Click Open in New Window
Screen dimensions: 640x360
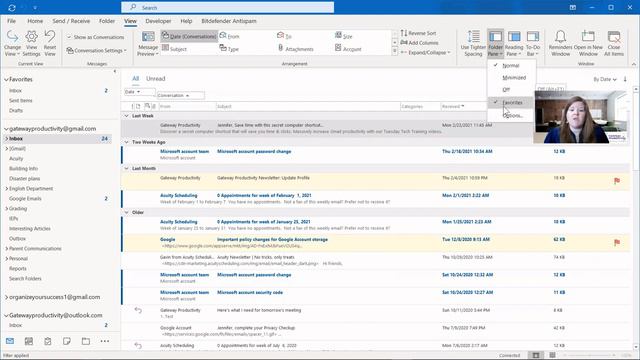588,43
